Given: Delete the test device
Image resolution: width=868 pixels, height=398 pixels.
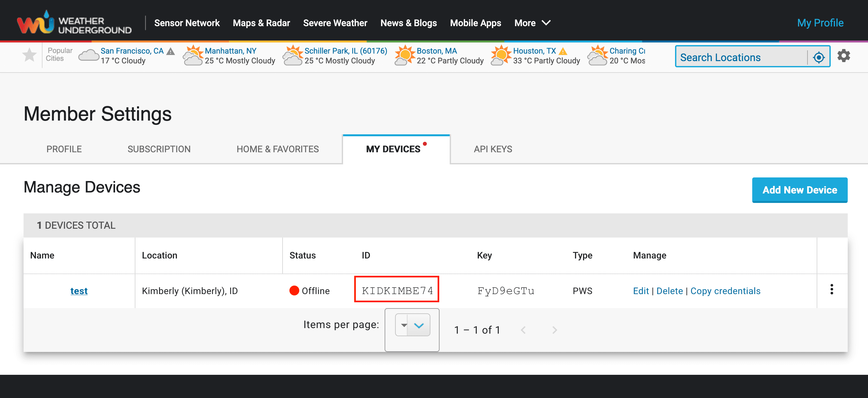Looking at the screenshot, I should pos(669,291).
